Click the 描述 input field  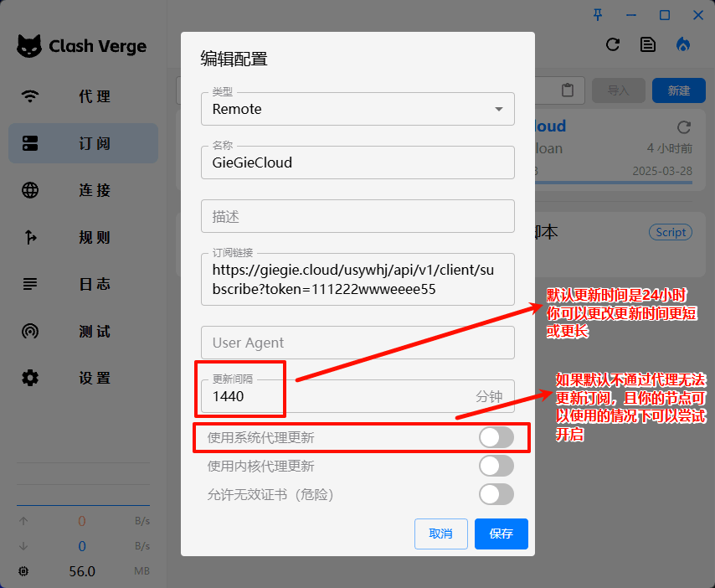(357, 216)
